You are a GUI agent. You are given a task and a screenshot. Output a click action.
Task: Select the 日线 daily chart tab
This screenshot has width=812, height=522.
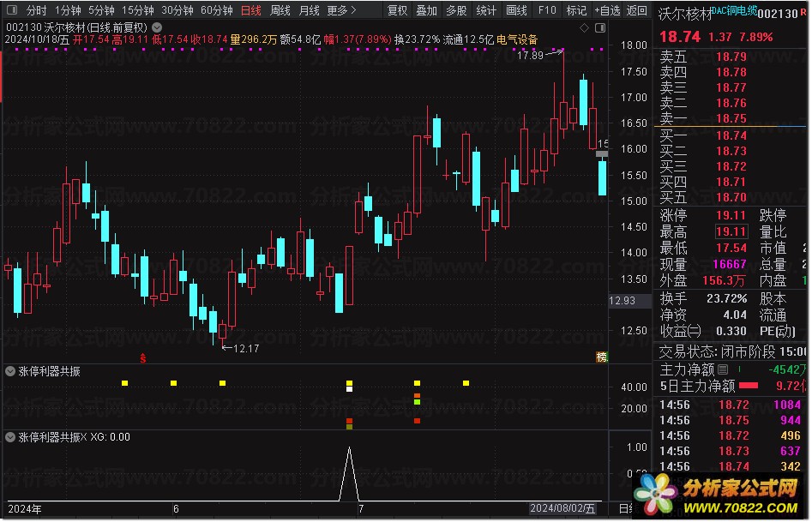(x=251, y=9)
